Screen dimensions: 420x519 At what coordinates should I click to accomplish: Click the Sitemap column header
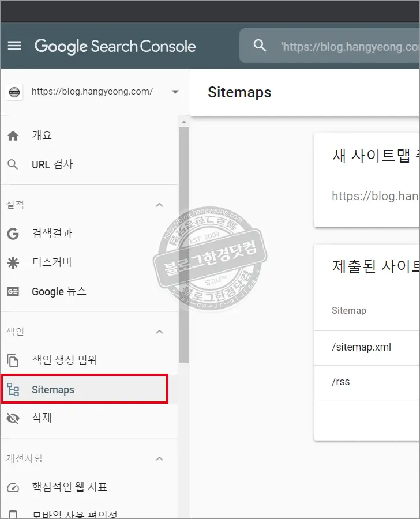click(x=349, y=310)
